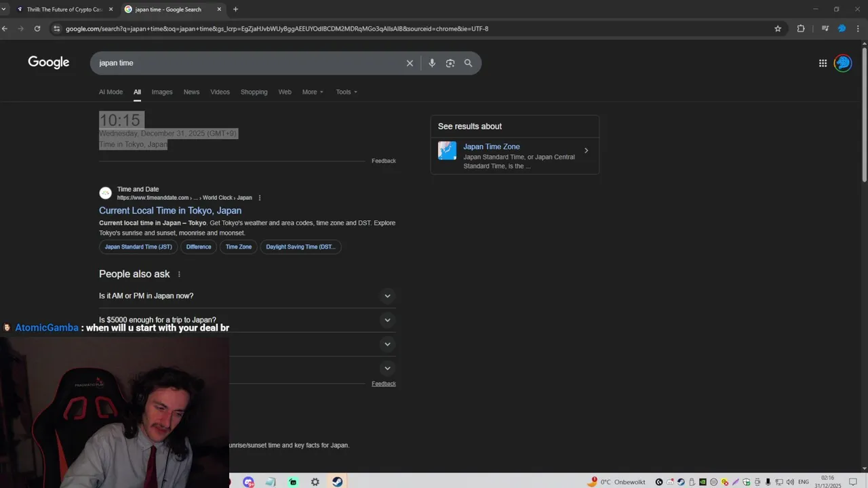Image resolution: width=868 pixels, height=488 pixels.
Task: Submit search with the magnifier icon
Action: [x=468, y=63]
